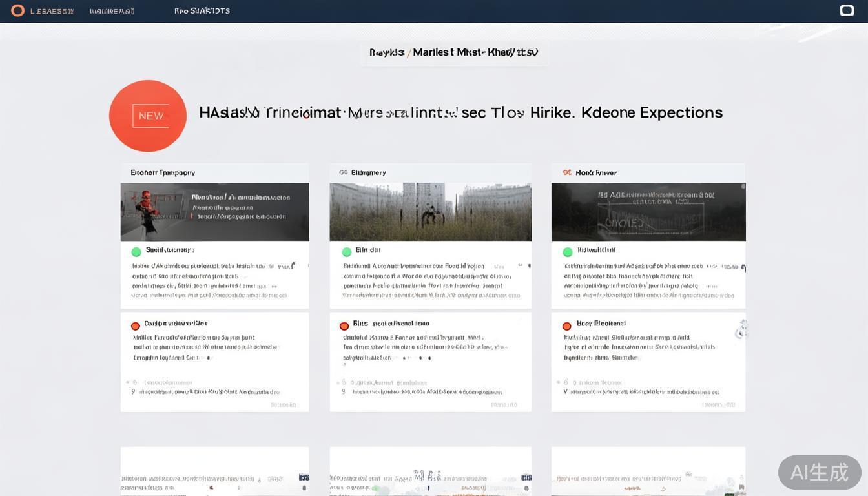Click the first navbar label next to the logo
Image resolution: width=868 pixels, height=496 pixels.
point(52,11)
